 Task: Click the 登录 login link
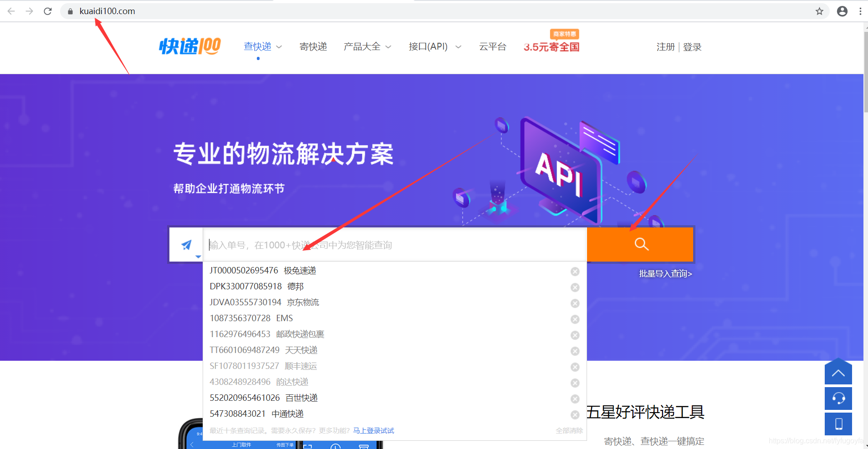pos(692,47)
